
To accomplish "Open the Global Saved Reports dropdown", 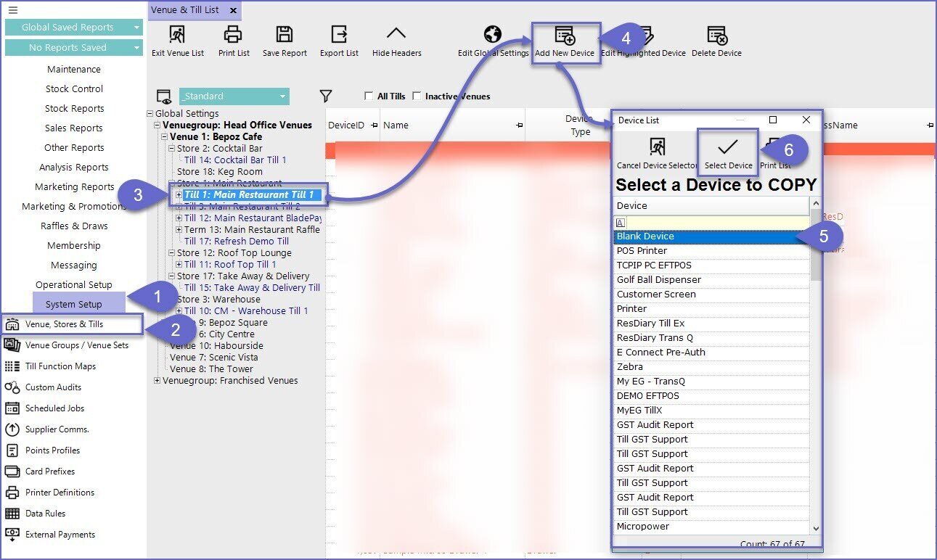I will point(136,28).
